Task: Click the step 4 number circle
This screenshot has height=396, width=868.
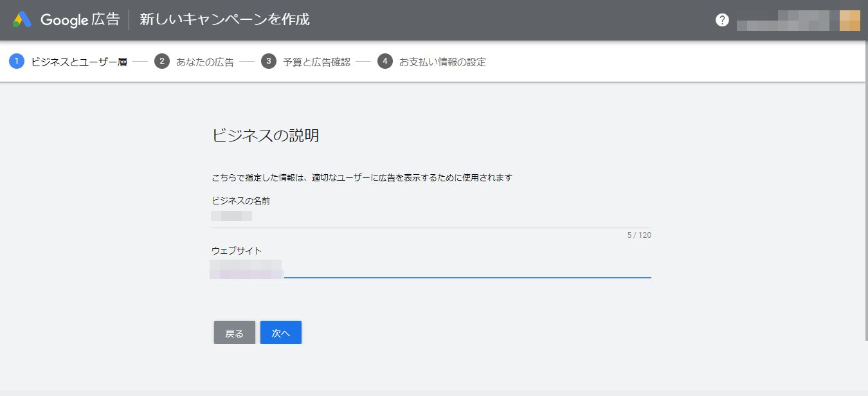Action: point(385,62)
